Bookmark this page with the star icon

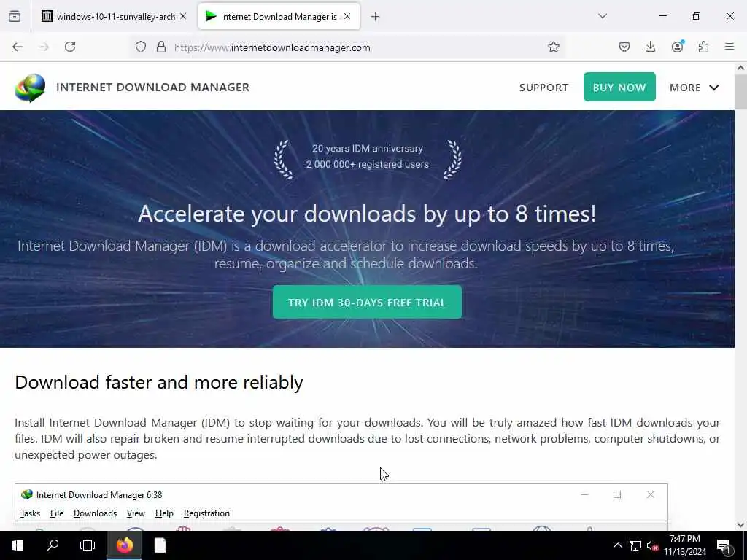tap(553, 47)
